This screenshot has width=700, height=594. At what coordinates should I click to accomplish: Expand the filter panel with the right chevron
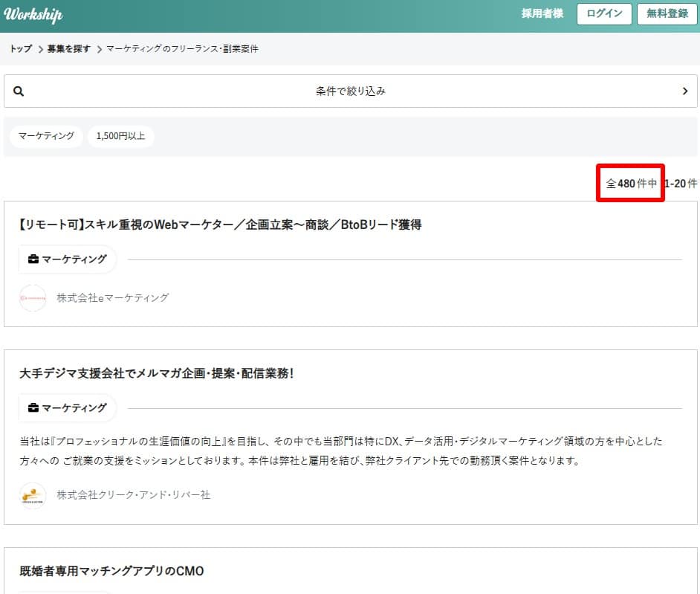[x=684, y=91]
